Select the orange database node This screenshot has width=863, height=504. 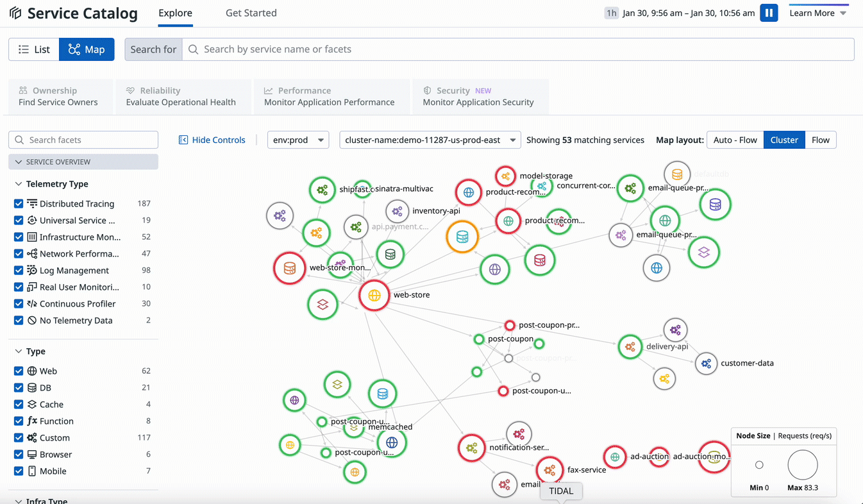point(462,237)
